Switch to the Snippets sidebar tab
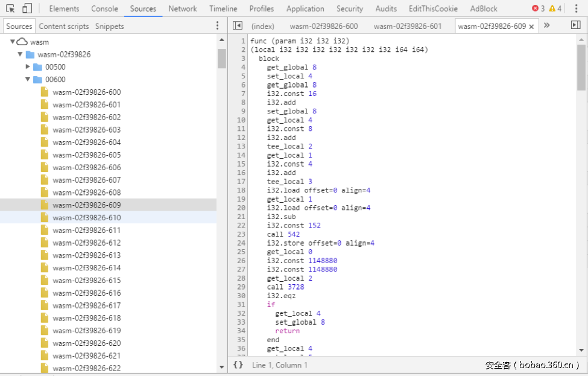The image size is (588, 376). coord(109,26)
